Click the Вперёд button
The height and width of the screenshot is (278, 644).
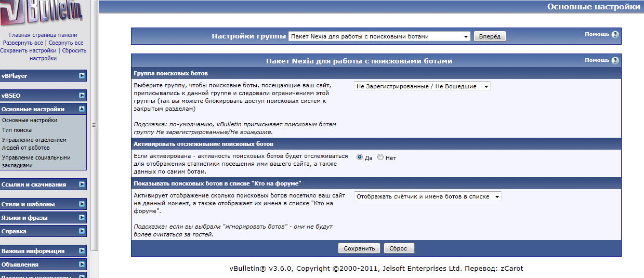[x=490, y=36]
